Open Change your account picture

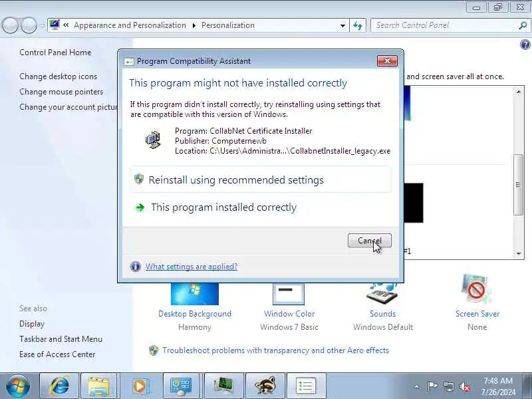click(x=68, y=107)
